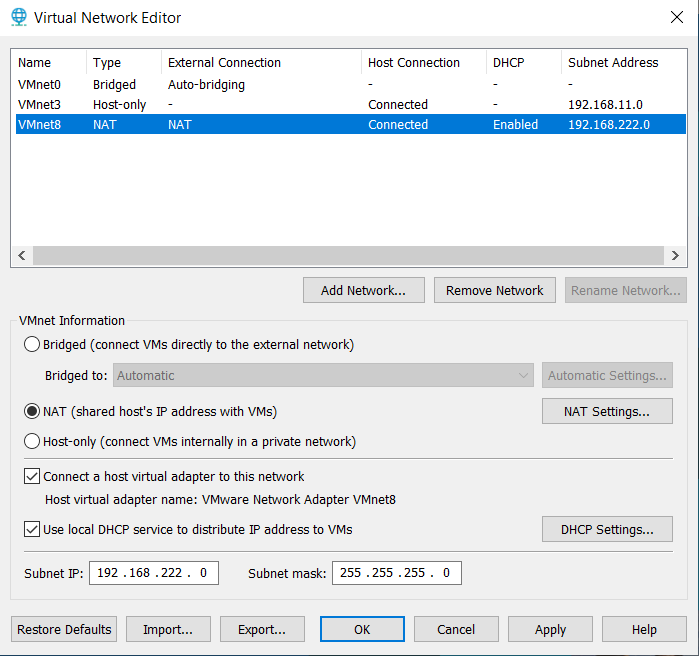
Task: Remove the selected network
Action: 495,290
